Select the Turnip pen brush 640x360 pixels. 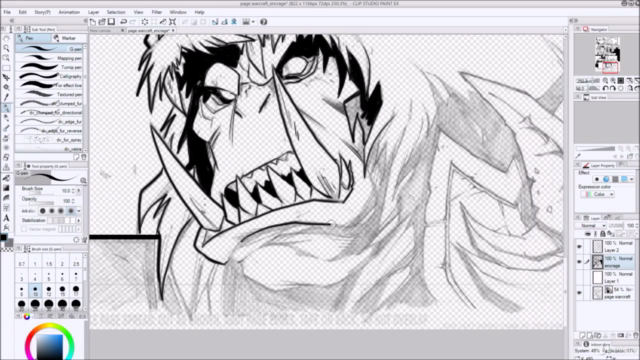coord(49,67)
